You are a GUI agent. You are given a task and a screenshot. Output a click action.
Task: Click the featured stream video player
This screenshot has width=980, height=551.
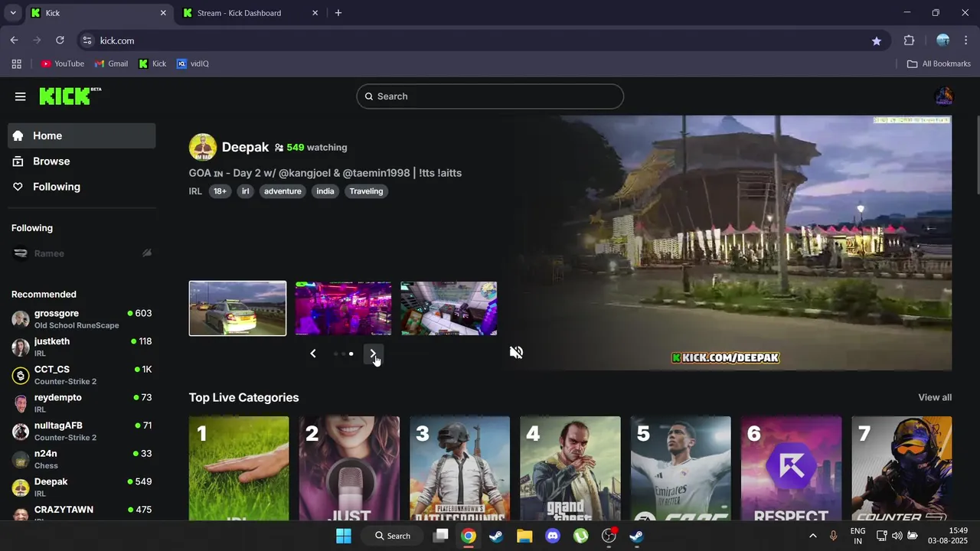727,243
